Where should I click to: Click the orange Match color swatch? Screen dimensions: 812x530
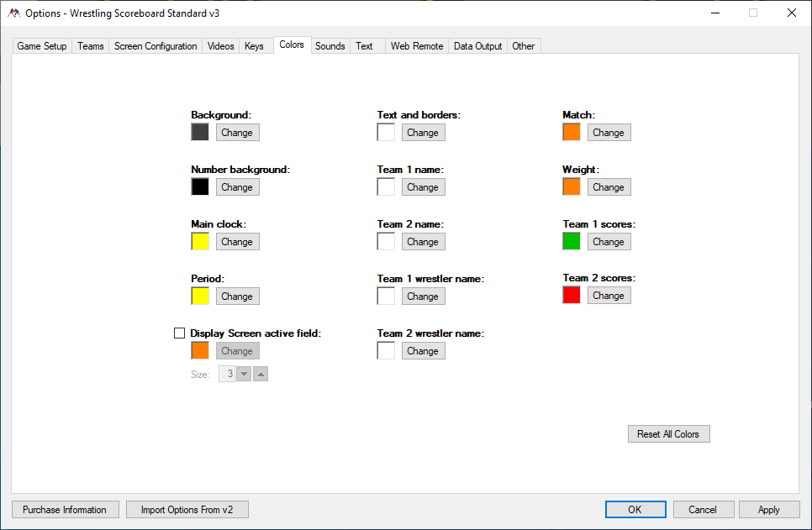pyautogui.click(x=572, y=132)
